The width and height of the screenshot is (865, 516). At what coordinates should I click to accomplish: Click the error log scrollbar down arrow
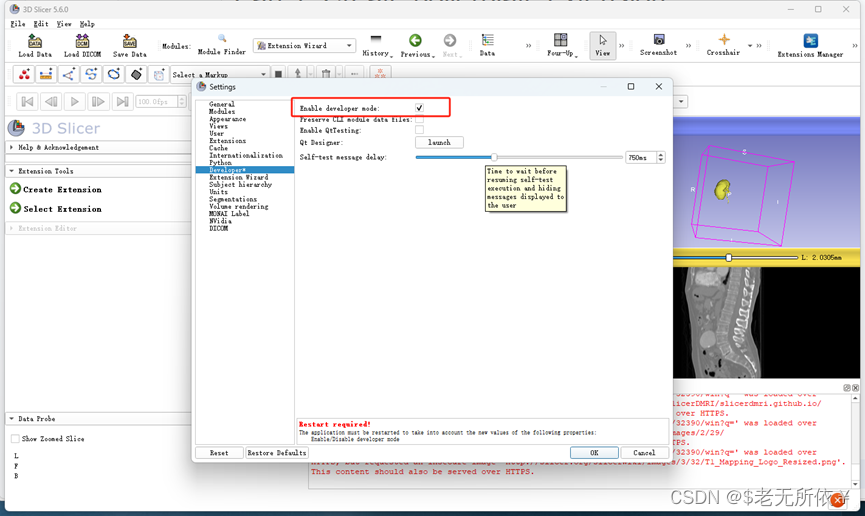855,484
